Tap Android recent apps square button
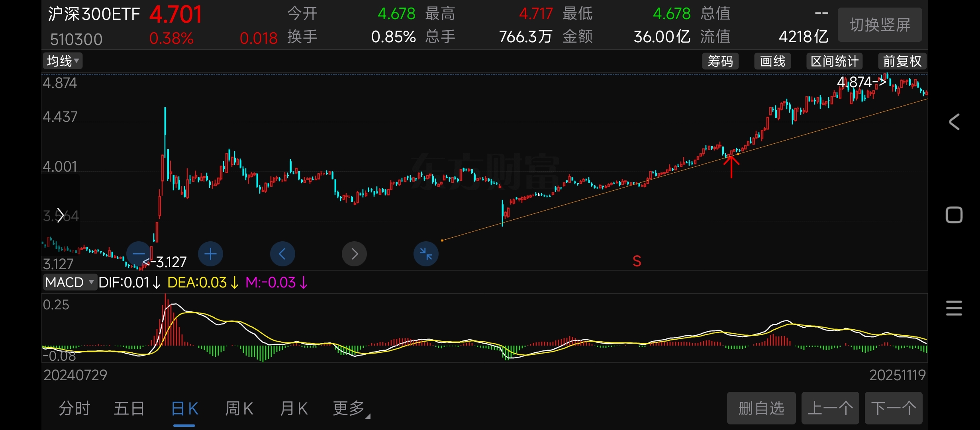The height and width of the screenshot is (430, 980). (x=954, y=215)
